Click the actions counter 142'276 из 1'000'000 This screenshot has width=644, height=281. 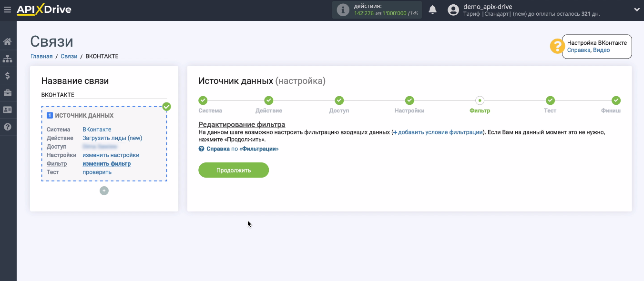[x=386, y=13]
